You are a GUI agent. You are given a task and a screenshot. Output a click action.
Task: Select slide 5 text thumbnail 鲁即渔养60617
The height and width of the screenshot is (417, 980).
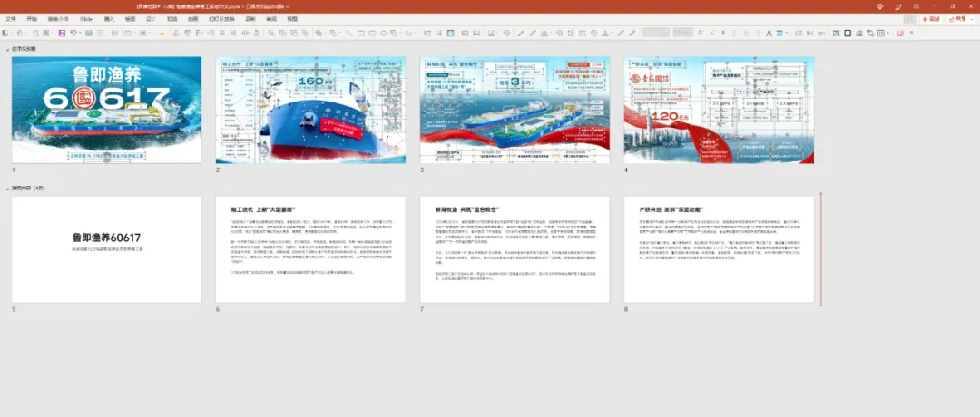(x=107, y=249)
